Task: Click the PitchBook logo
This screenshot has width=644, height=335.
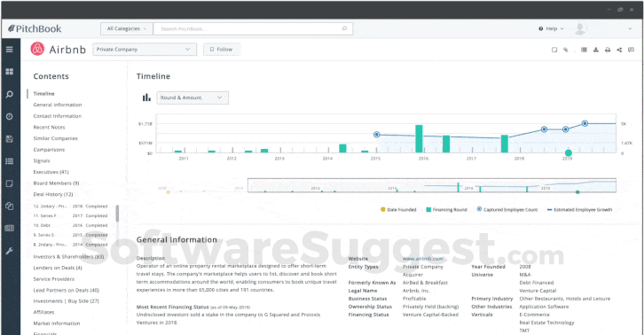Action: 35,28
